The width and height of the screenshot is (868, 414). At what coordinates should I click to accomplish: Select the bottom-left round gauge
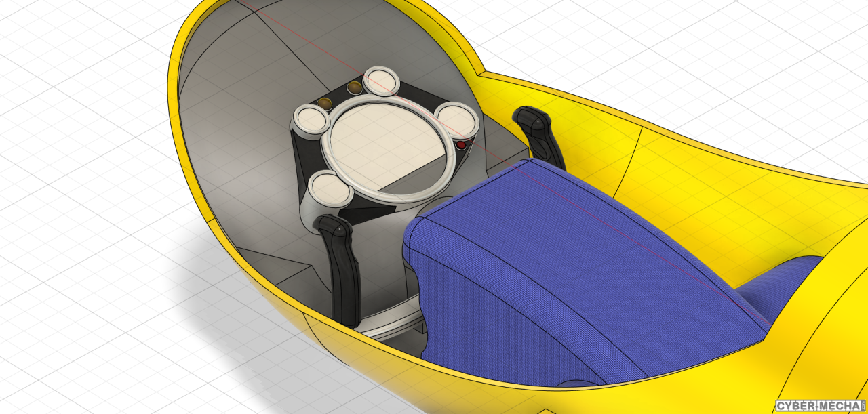tap(328, 190)
